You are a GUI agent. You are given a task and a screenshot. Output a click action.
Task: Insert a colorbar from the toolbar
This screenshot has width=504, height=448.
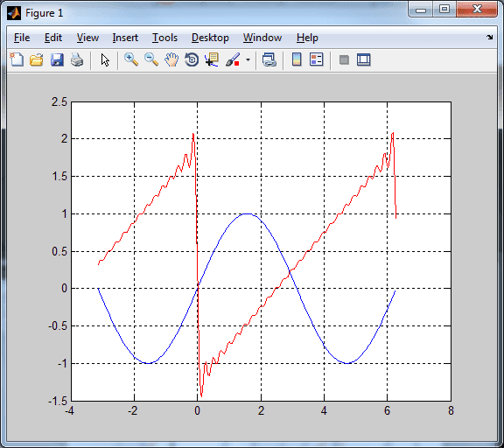pyautogui.click(x=297, y=59)
